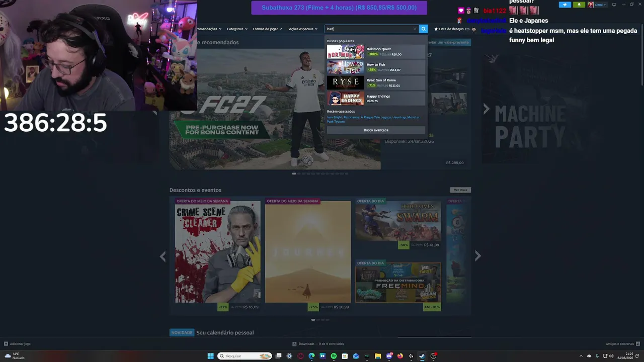The height and width of the screenshot is (362, 644).
Task: Click the Busca avançada button
Action: (x=376, y=130)
